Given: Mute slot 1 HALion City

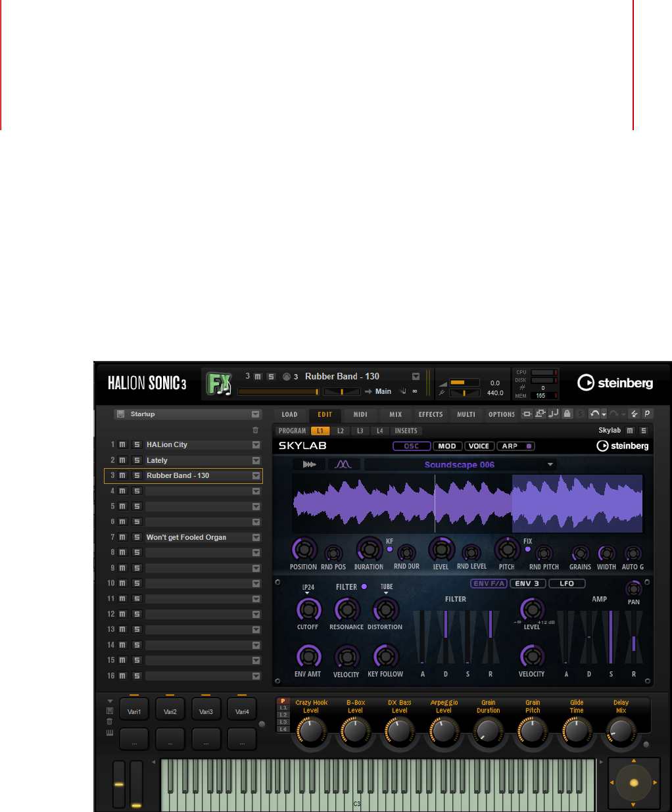Looking at the screenshot, I should coord(122,445).
